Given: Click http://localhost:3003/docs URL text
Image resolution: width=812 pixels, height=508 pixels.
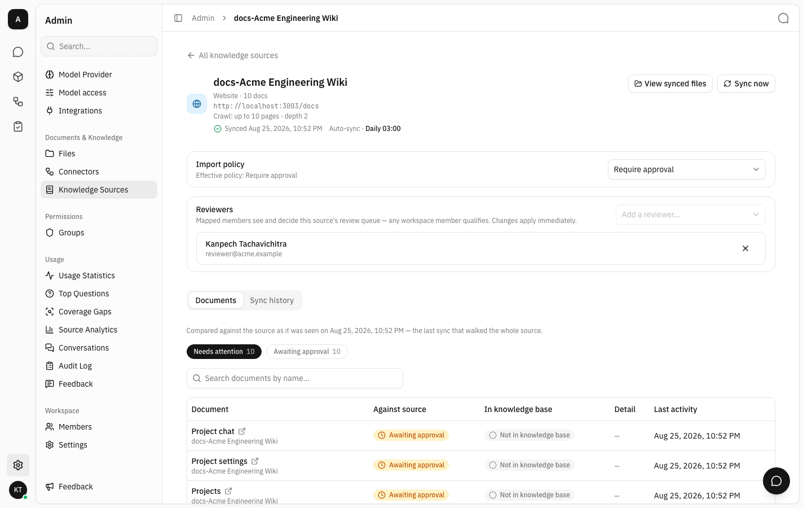Looking at the screenshot, I should tap(266, 106).
